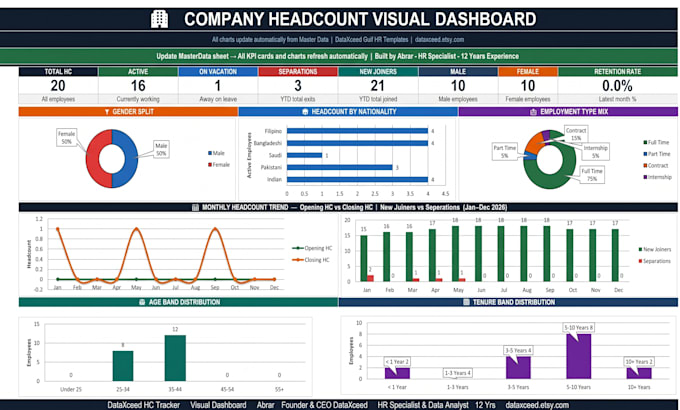Select the Separations card value 3
The height and width of the screenshot is (410, 680).
coord(298,86)
